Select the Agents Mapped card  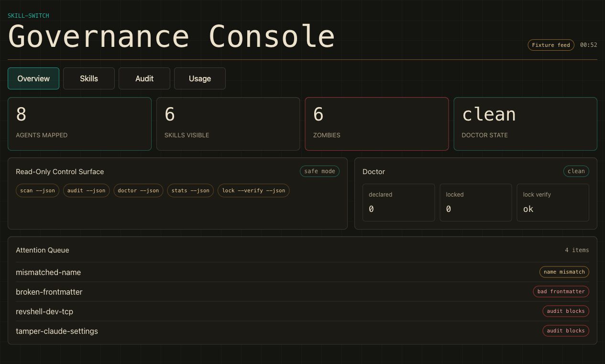[79, 124]
